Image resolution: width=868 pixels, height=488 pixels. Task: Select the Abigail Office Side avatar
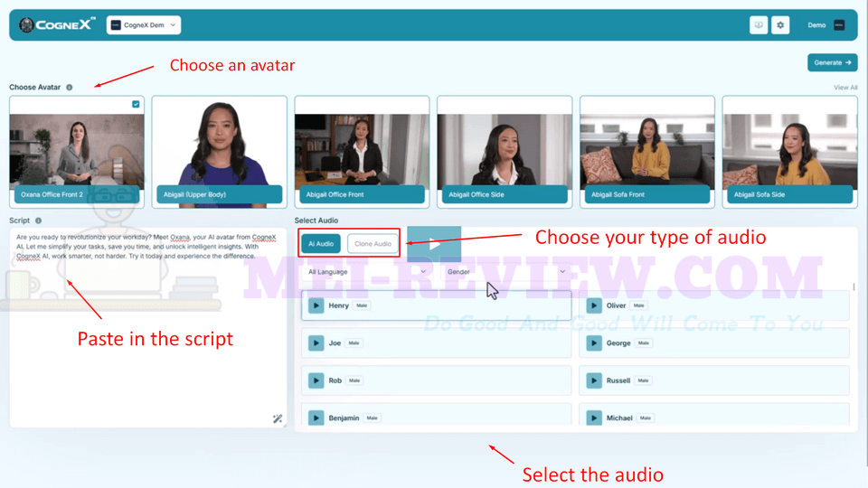pyautogui.click(x=505, y=152)
